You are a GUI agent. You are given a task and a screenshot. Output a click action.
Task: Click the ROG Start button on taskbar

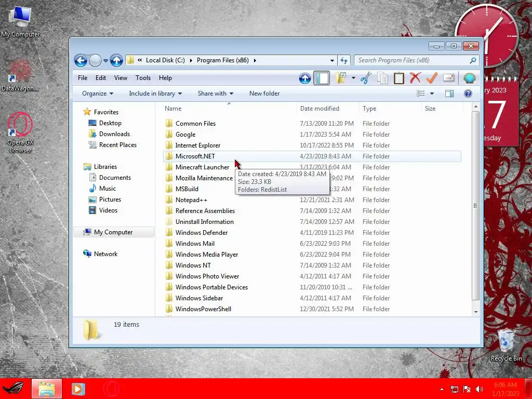[x=13, y=389]
